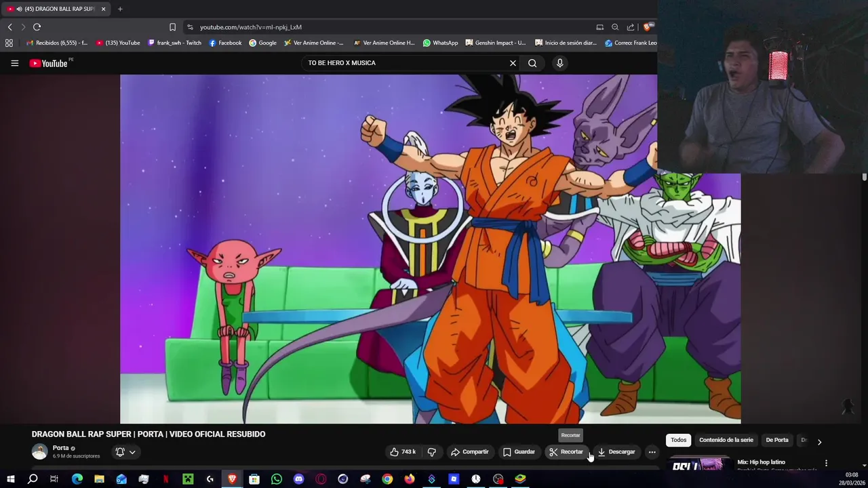Start voice search with the microphone
This screenshot has height=488, width=868.
pos(559,63)
